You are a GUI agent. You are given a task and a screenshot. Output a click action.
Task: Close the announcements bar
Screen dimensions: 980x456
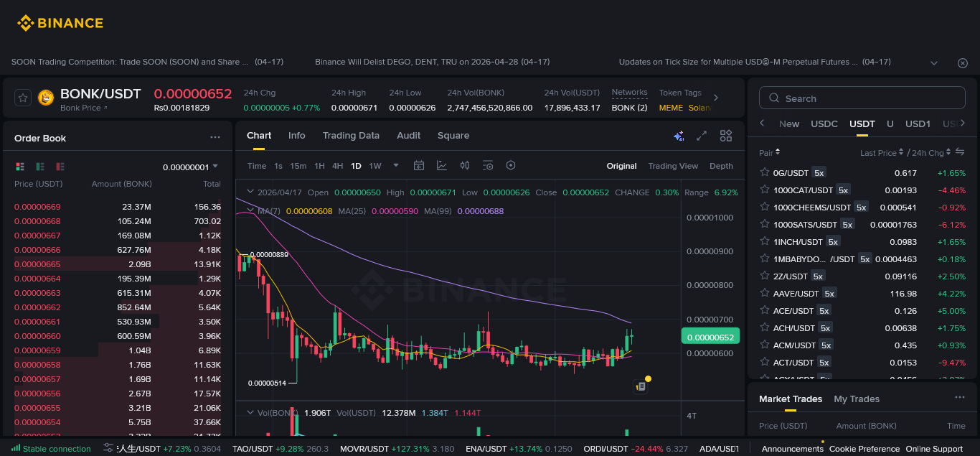coord(963,63)
